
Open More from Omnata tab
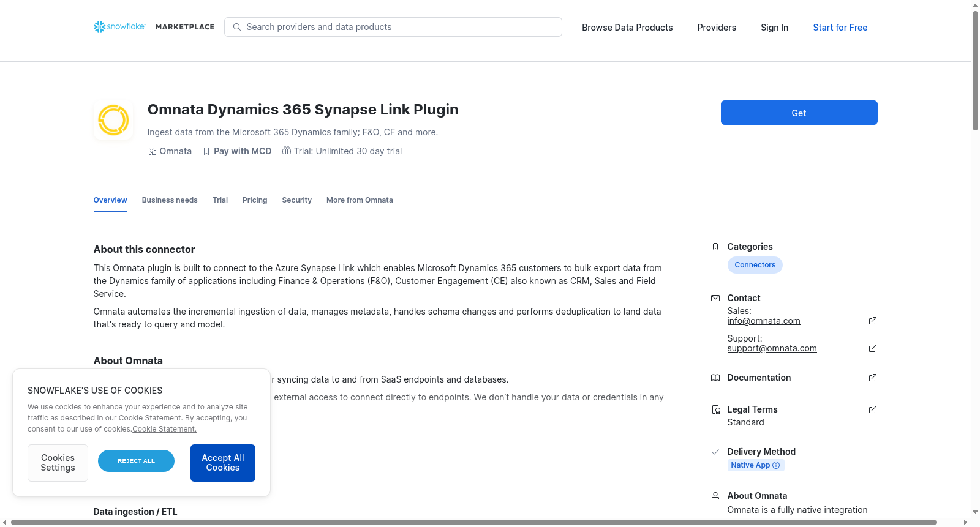click(x=360, y=200)
